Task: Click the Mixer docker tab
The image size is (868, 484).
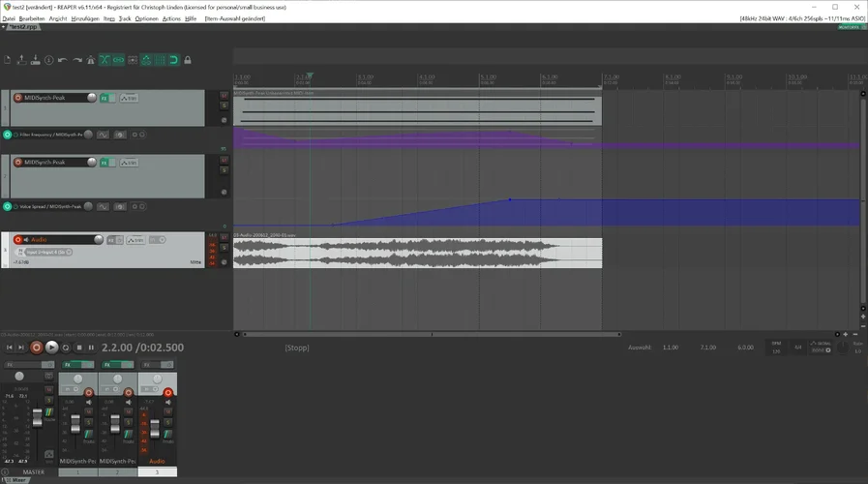Action: click(17, 480)
